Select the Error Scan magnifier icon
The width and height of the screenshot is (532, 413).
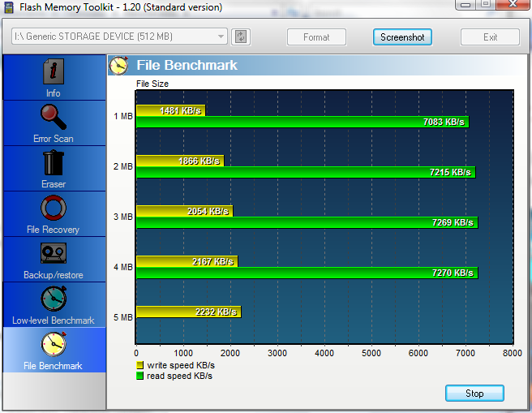[x=54, y=118]
